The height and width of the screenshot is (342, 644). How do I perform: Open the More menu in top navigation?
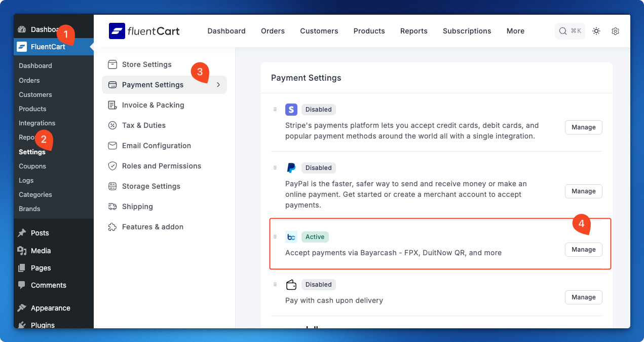point(515,31)
